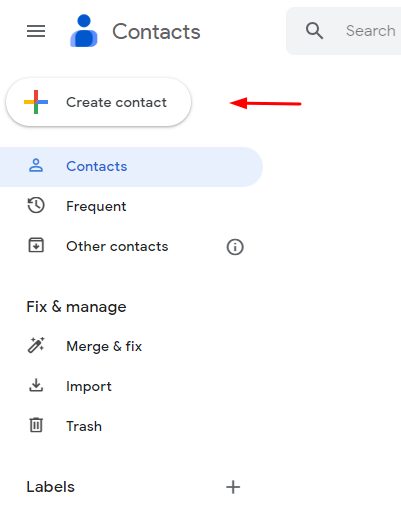Click the archive box Other contacts icon
This screenshot has height=520, width=401.
36,245
